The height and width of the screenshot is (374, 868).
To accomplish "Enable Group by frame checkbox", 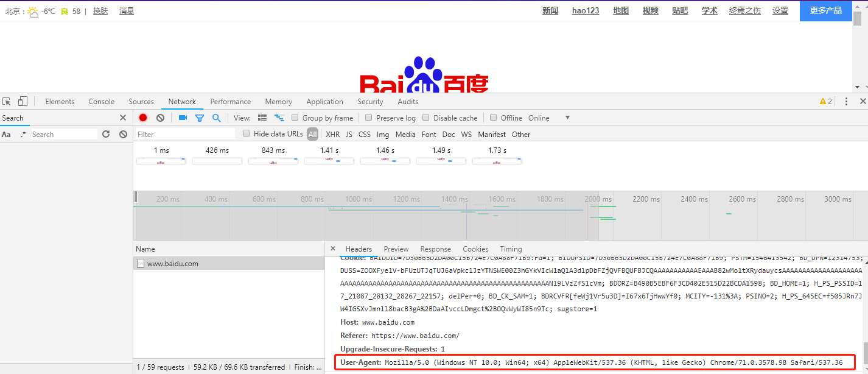I will [295, 118].
